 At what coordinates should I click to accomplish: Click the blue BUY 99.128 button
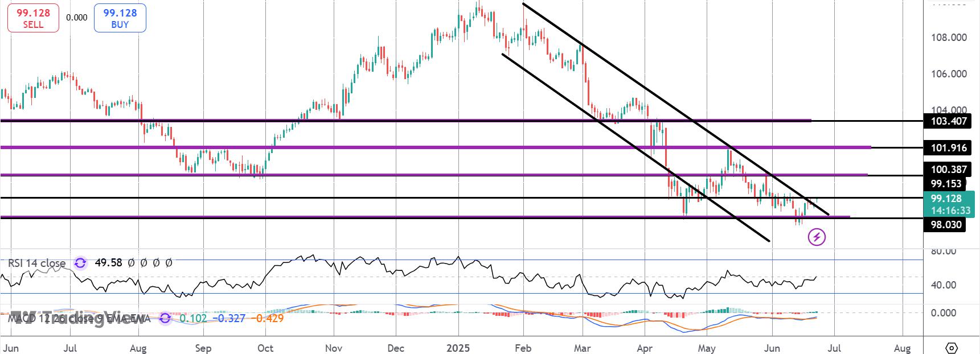coord(120,18)
